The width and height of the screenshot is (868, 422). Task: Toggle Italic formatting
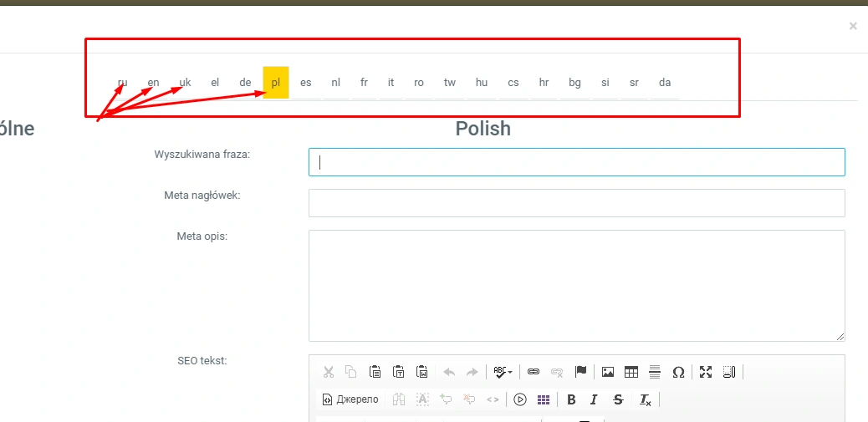[x=594, y=399]
